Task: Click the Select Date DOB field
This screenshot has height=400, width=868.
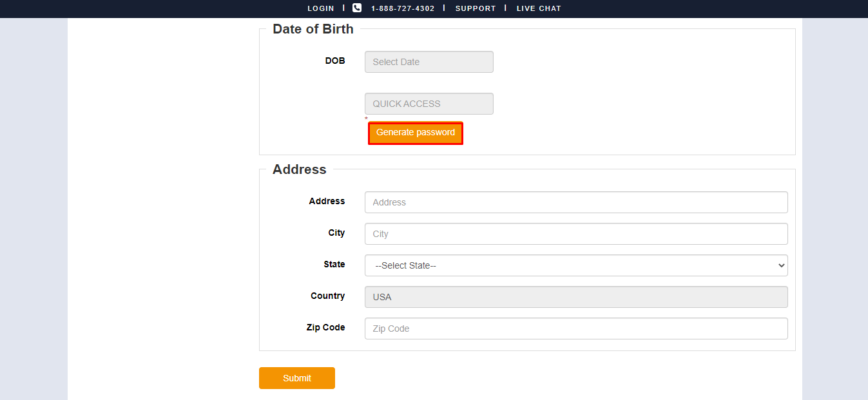Action: tap(429, 62)
